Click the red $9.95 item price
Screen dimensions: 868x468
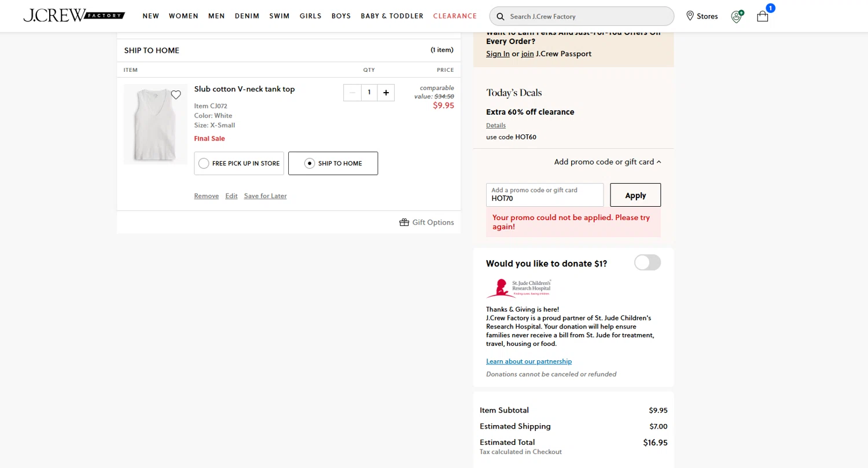443,105
